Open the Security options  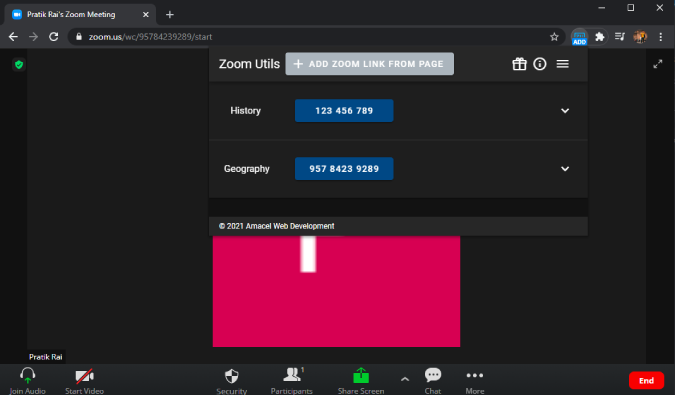tap(232, 380)
